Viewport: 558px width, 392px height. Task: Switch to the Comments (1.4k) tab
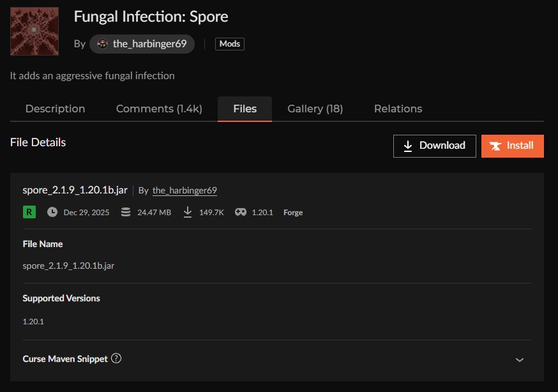[159, 109]
